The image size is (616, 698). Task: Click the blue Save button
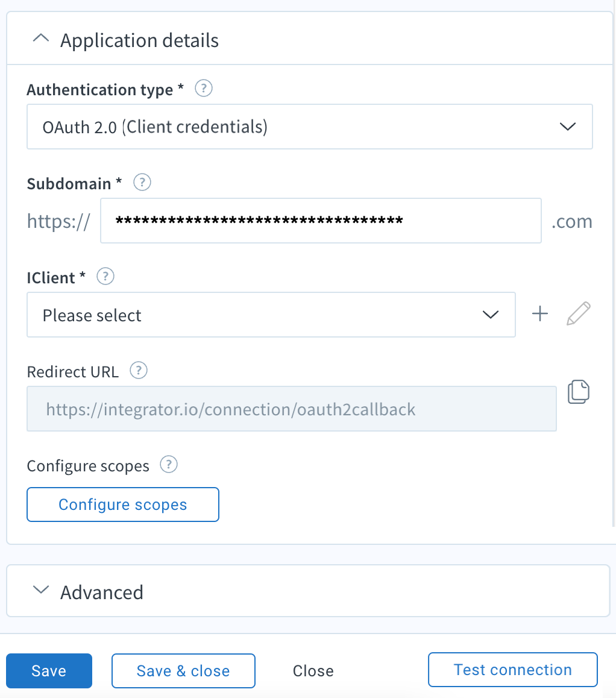(49, 671)
